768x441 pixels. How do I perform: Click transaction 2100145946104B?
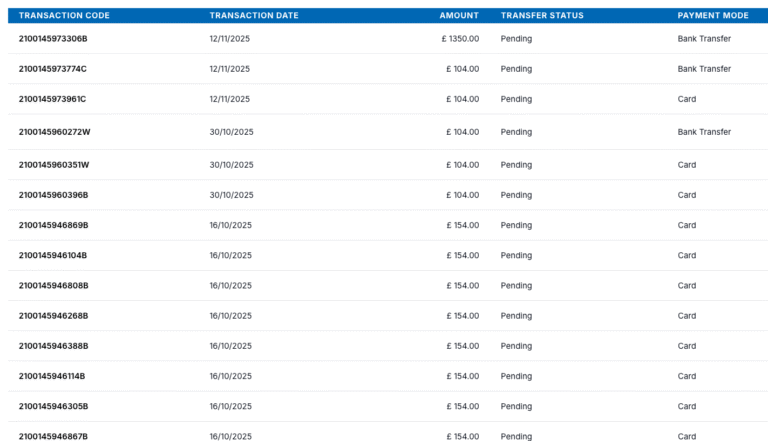[53, 255]
